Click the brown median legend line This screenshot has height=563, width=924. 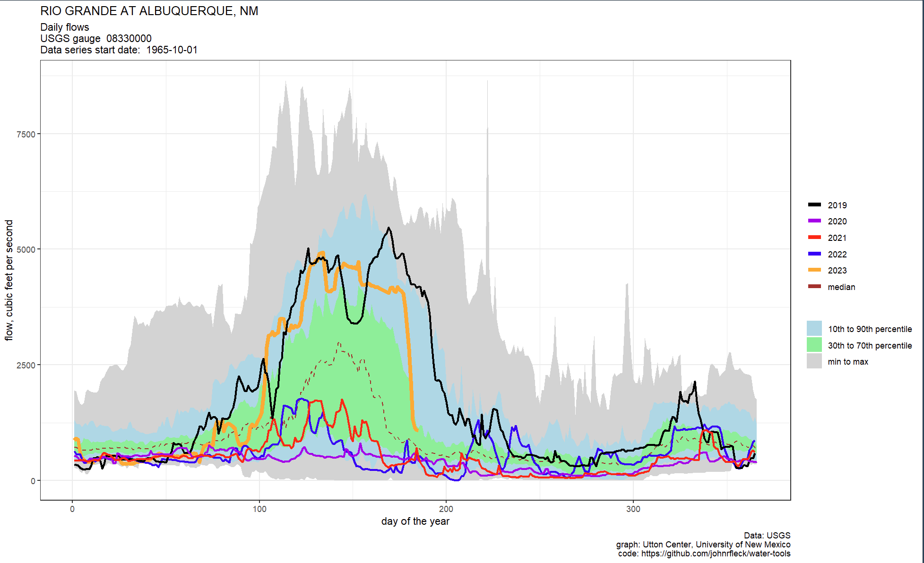click(x=814, y=287)
